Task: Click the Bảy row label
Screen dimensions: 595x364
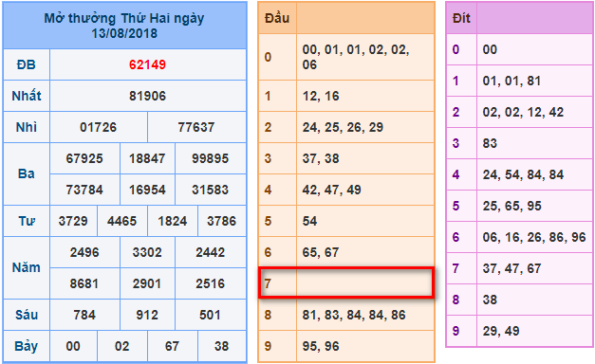Action: [x=27, y=346]
